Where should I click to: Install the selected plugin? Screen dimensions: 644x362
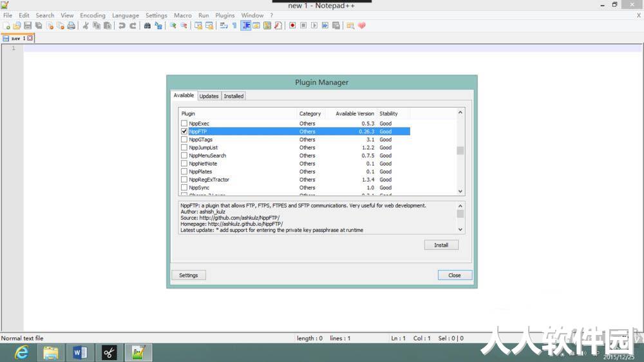pos(441,245)
